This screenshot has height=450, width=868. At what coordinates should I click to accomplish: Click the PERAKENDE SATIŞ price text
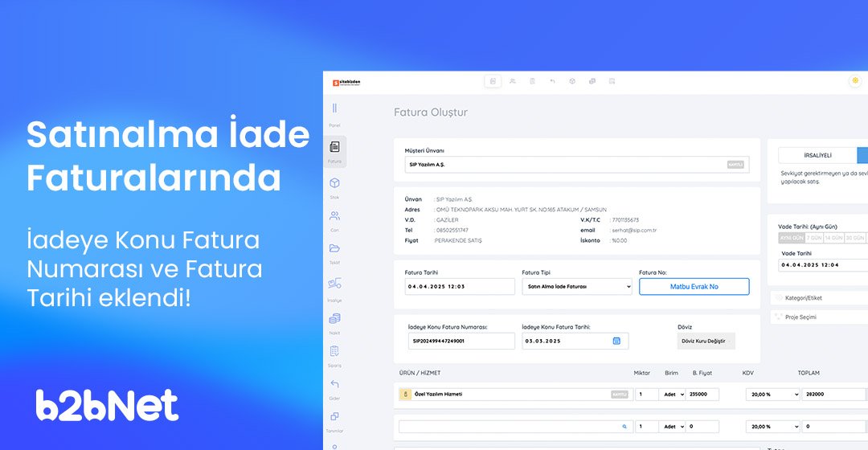click(x=458, y=241)
